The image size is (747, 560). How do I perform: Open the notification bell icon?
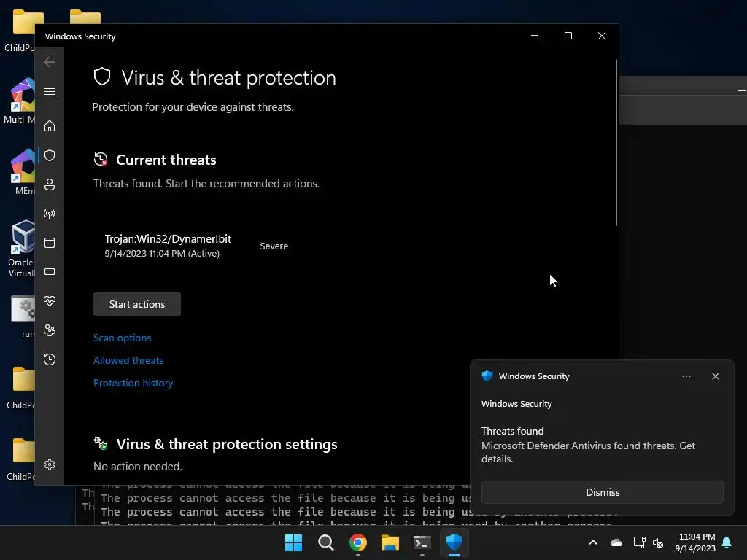coord(727,542)
